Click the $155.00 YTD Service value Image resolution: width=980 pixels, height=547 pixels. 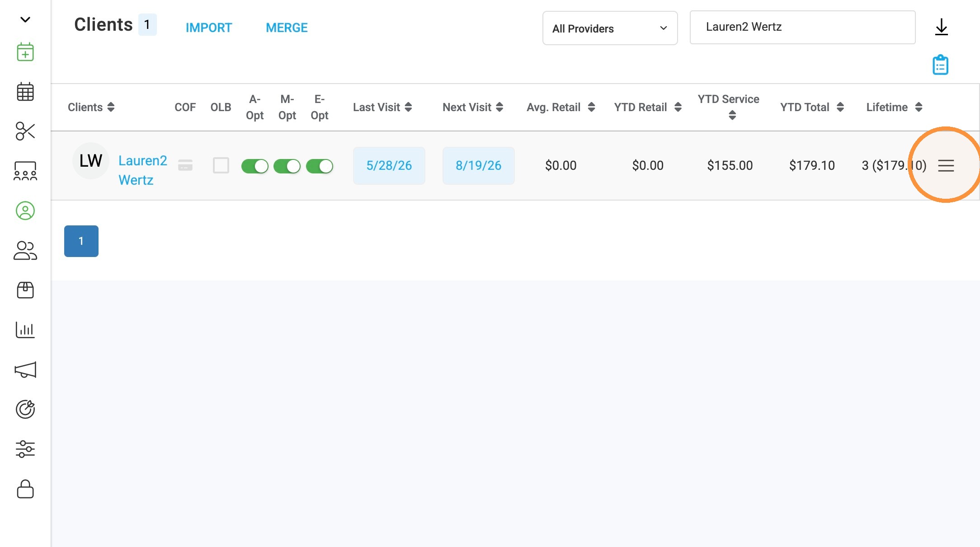pyautogui.click(x=730, y=165)
